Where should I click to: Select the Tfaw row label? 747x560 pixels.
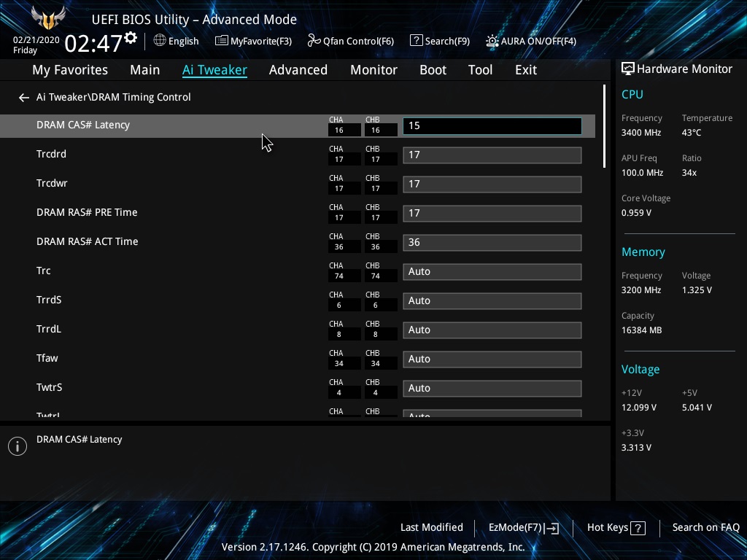47,358
